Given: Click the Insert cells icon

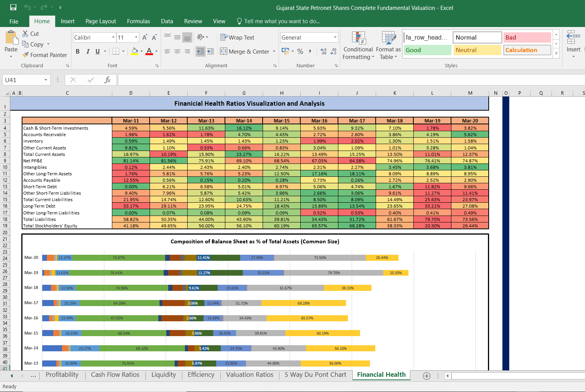Looking at the screenshot, I should pos(573,38).
